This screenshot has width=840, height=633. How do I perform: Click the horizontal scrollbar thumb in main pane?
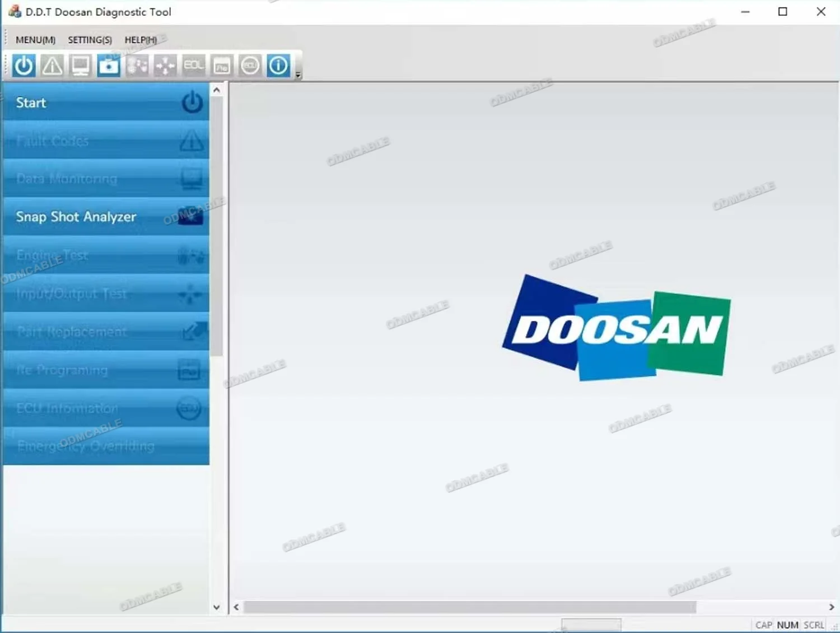tap(470, 607)
